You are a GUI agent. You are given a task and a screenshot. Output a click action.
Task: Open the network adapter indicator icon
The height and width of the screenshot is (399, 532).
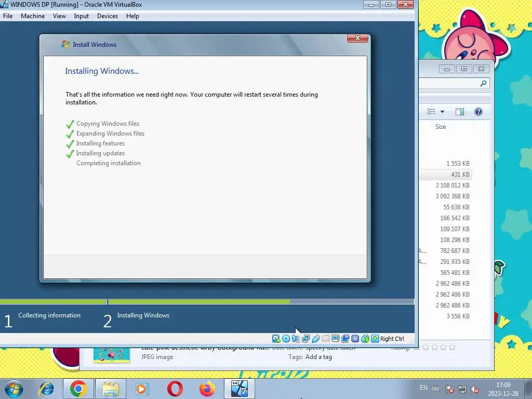click(305, 339)
